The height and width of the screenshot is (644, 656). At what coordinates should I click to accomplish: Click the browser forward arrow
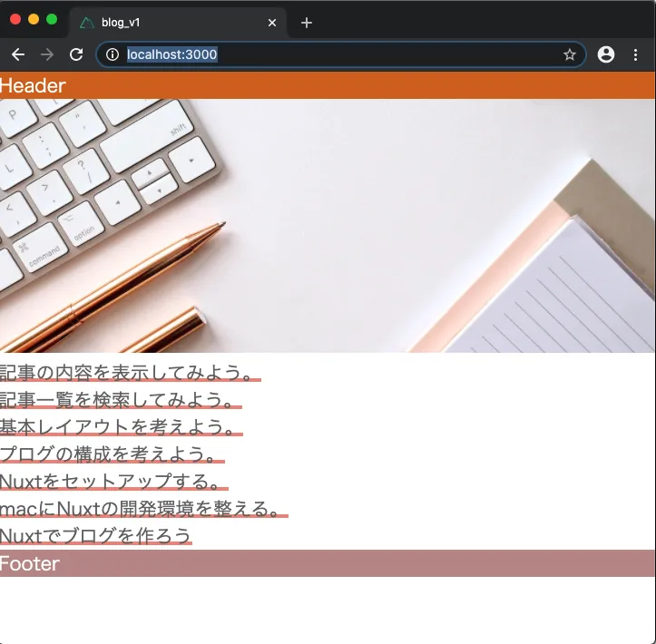point(47,54)
